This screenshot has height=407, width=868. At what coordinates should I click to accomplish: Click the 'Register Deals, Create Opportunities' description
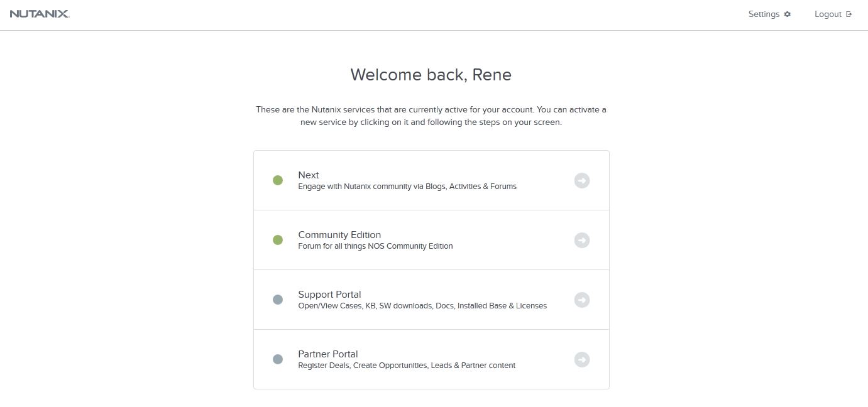point(407,366)
